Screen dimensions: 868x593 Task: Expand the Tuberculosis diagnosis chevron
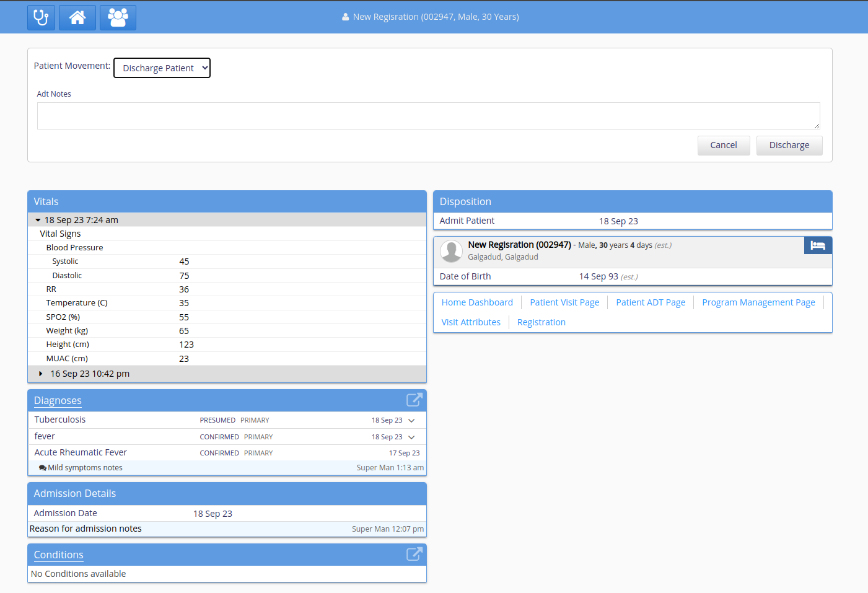pyautogui.click(x=411, y=421)
